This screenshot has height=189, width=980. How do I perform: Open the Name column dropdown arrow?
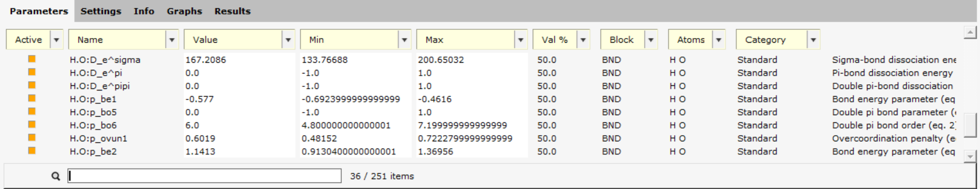point(172,40)
